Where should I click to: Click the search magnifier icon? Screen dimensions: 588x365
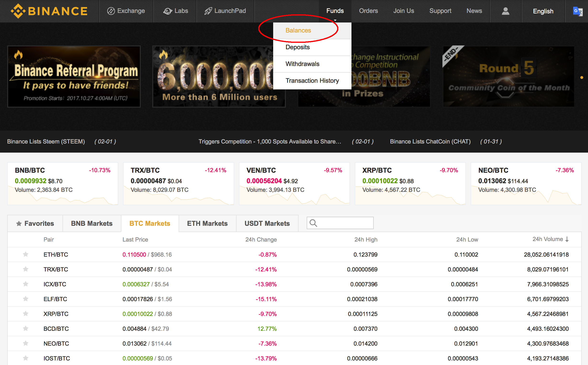pyautogui.click(x=313, y=223)
